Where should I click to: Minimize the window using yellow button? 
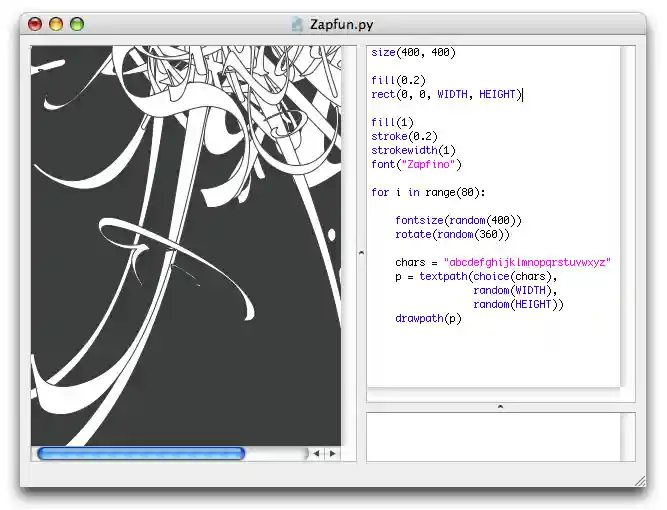tap(56, 24)
